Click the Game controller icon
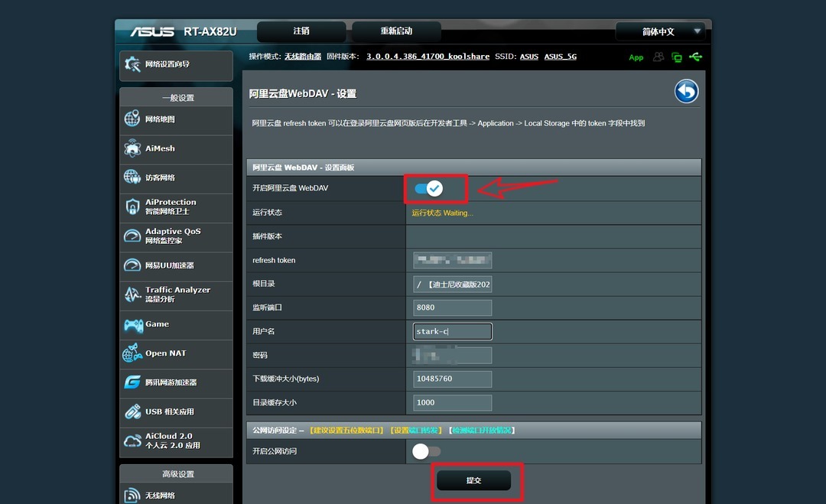Viewport: 826px width, 504px height. pos(133,325)
